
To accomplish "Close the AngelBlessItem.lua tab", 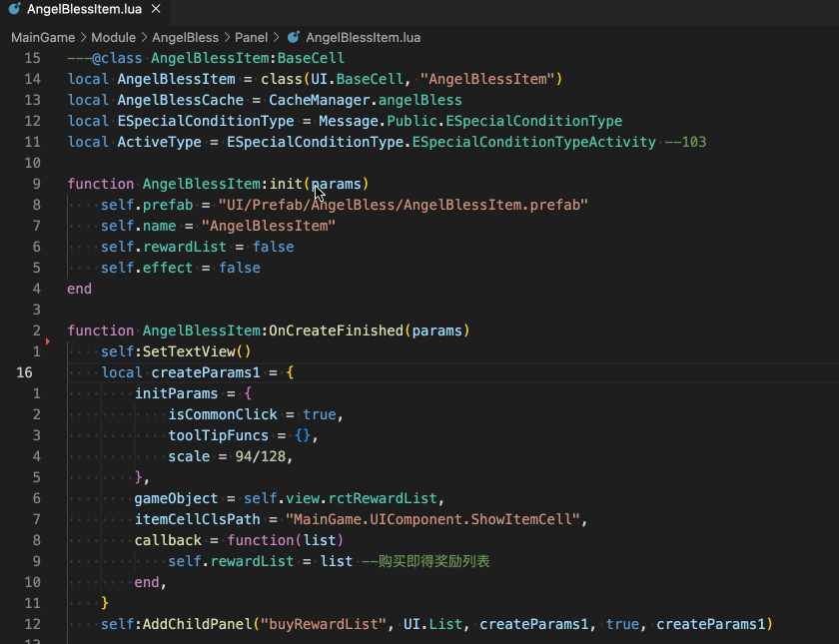I will tap(156, 9).
